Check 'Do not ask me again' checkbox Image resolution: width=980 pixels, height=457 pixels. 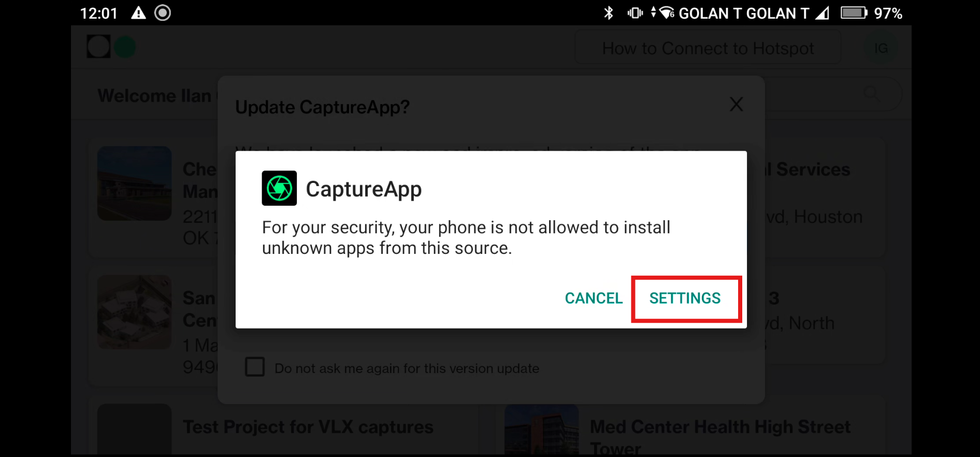(x=255, y=367)
